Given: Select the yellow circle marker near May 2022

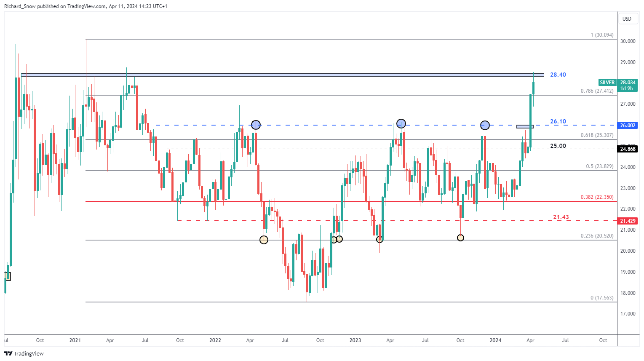Looking at the screenshot, I should (264, 240).
